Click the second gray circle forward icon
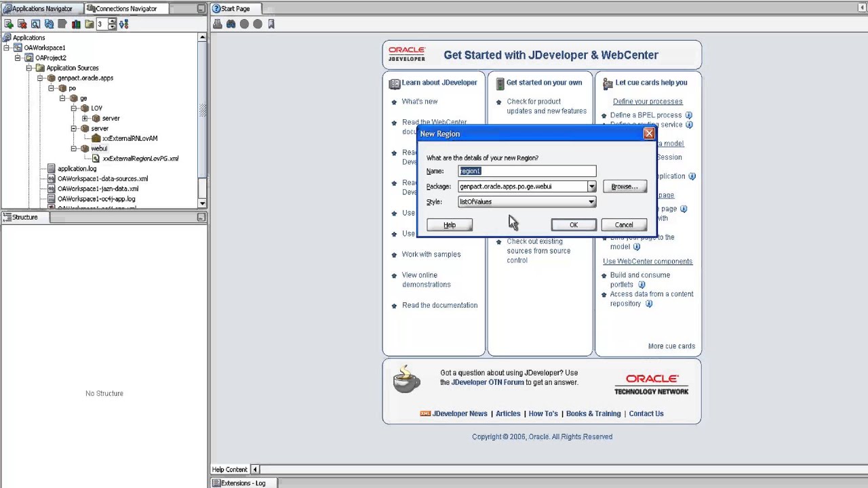This screenshot has height=488, width=868. pos(258,24)
